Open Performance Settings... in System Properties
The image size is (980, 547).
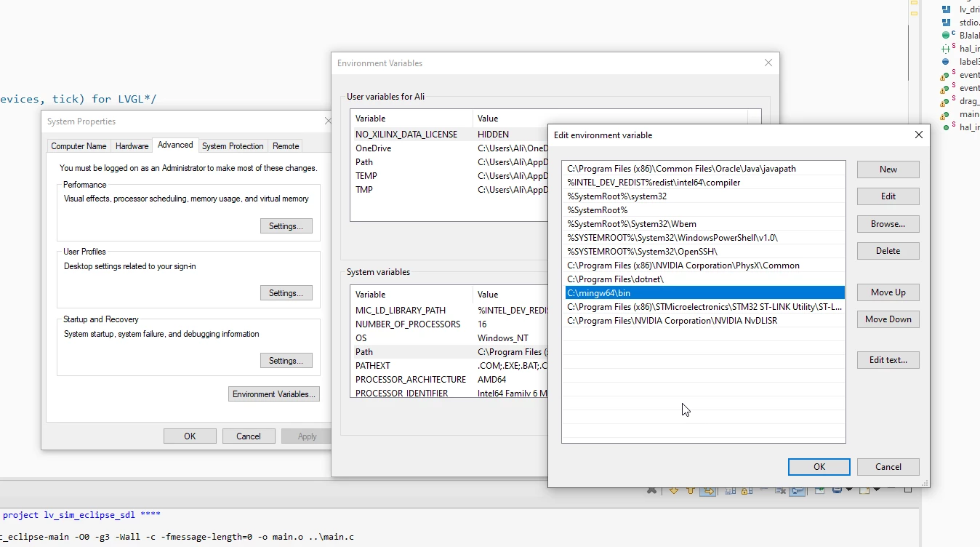coord(286,226)
